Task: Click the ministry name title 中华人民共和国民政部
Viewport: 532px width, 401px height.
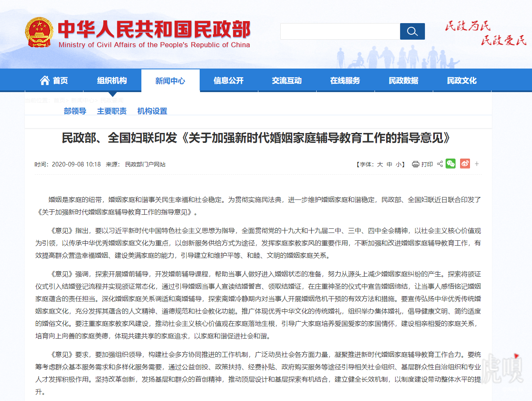Action: 154,29
